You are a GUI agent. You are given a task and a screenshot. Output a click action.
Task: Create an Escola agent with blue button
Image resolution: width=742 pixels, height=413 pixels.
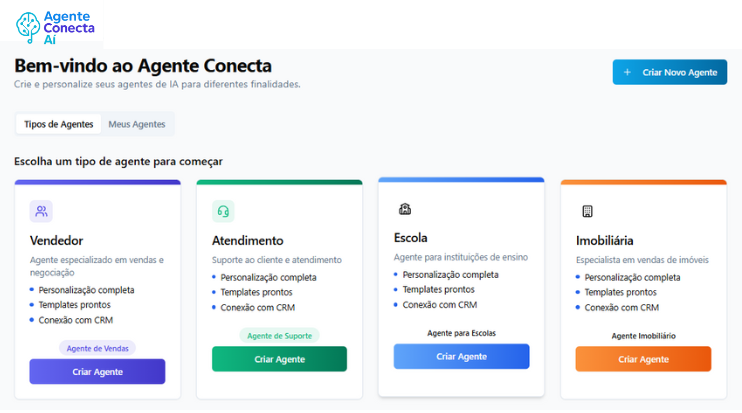coord(461,356)
